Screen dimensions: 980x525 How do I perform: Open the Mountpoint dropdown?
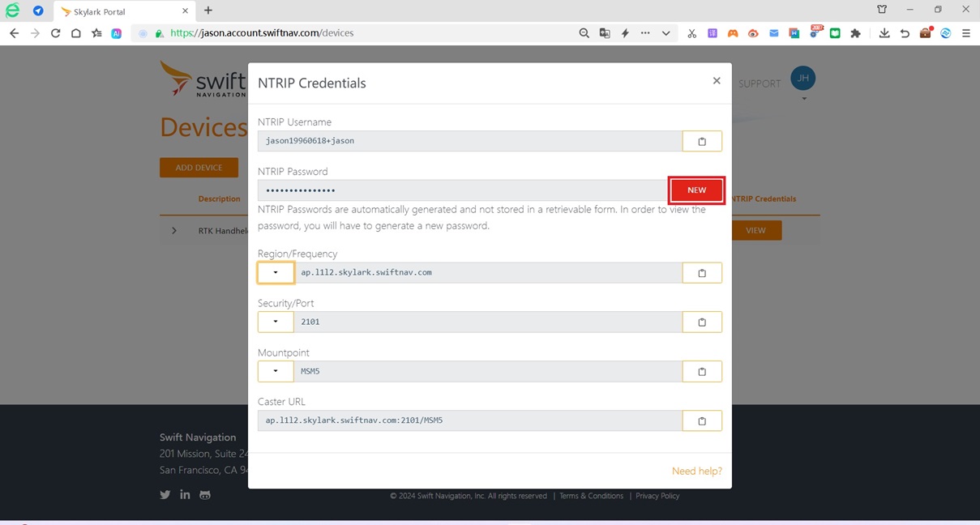click(276, 372)
